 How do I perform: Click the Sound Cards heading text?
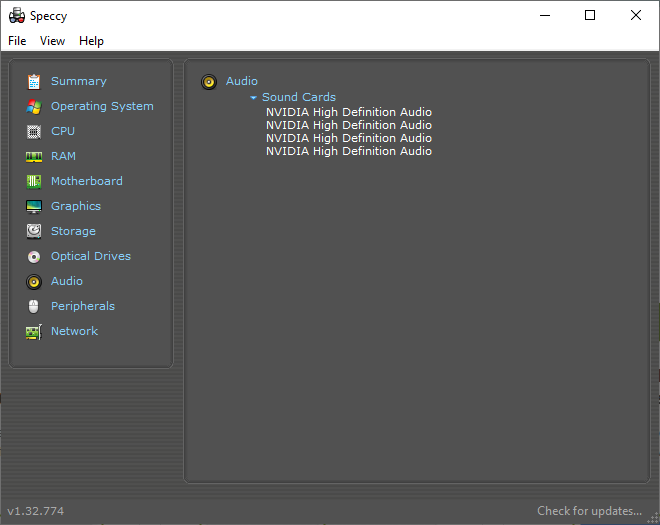(x=299, y=97)
